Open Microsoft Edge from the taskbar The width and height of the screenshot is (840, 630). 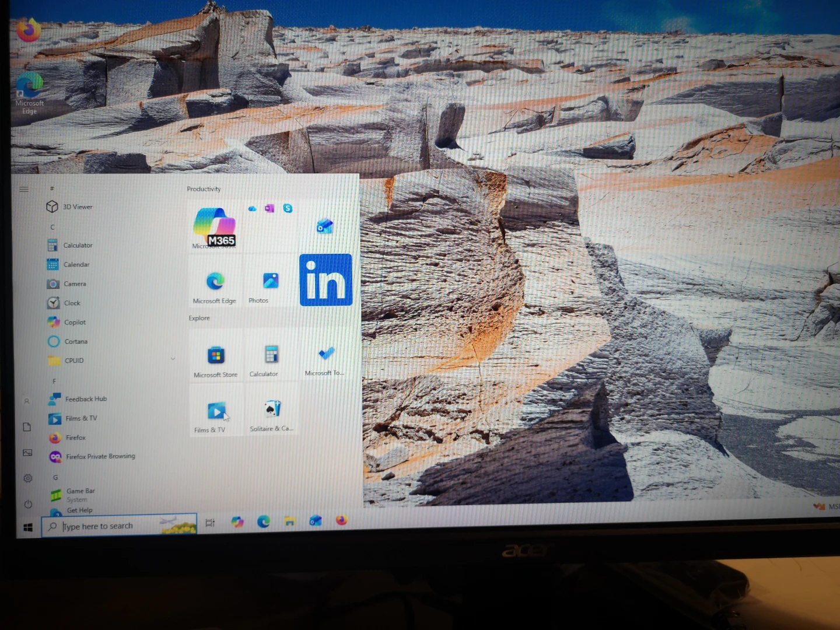point(264,521)
